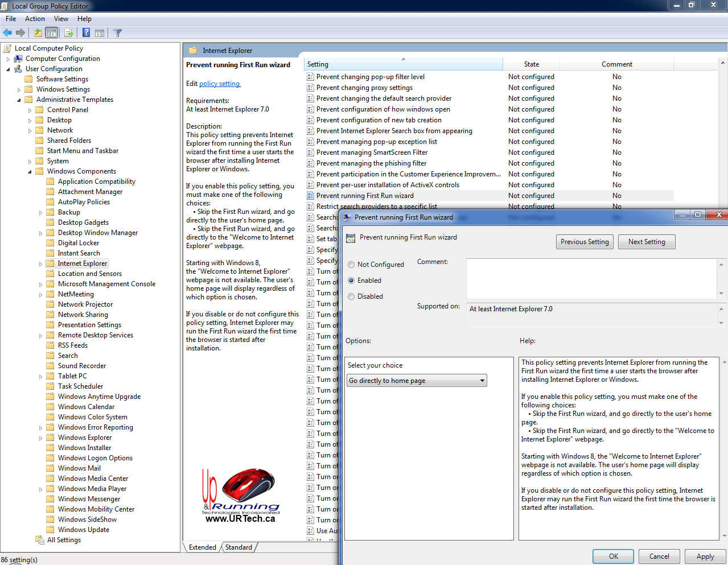Screen dimensions: 728x565
Task: Switch to the Standard tab
Action: (238, 547)
